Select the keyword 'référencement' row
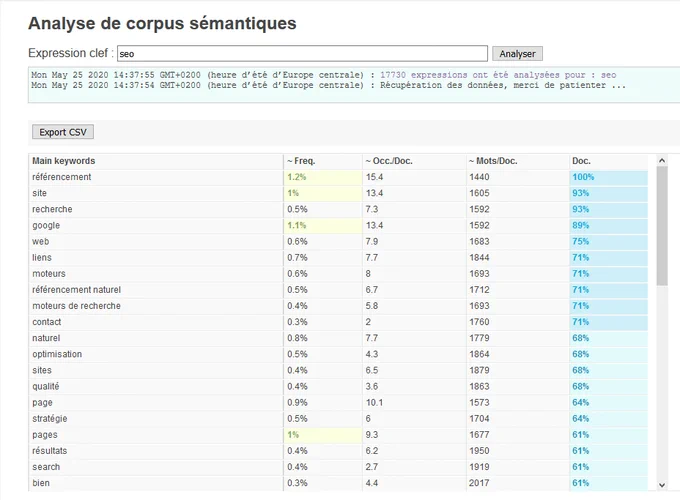 click(x=338, y=177)
